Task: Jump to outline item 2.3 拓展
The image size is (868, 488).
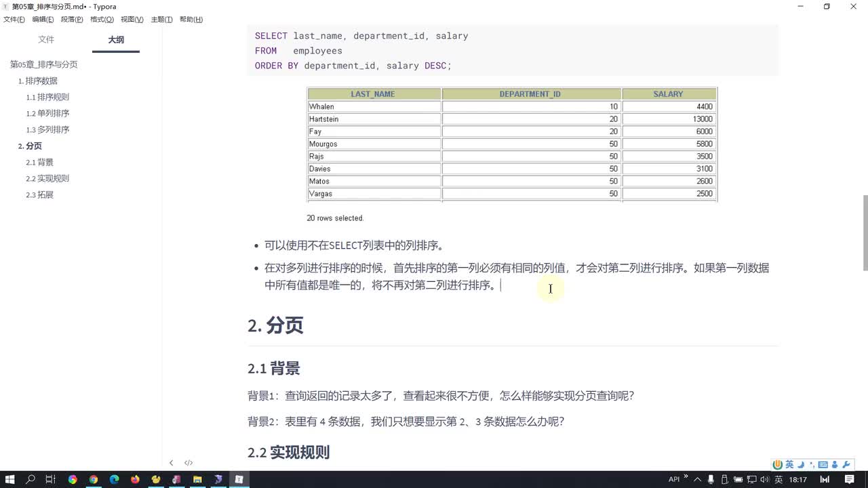Action: [x=39, y=195]
